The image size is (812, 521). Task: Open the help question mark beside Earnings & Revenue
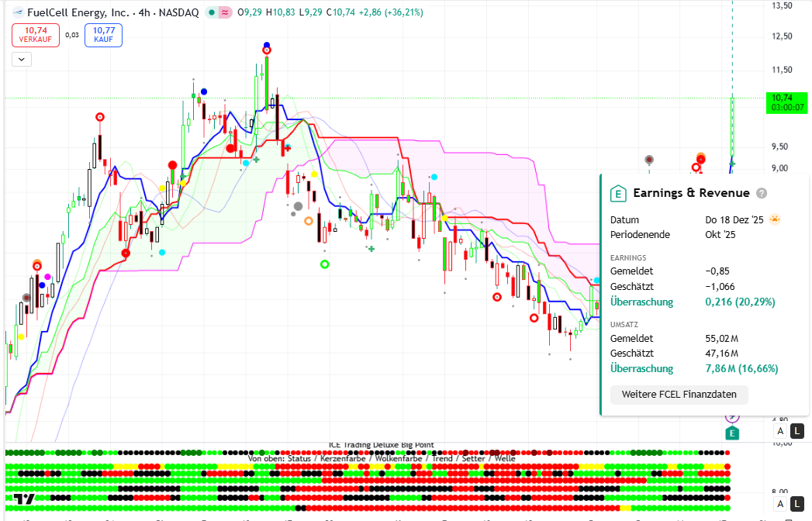762,193
